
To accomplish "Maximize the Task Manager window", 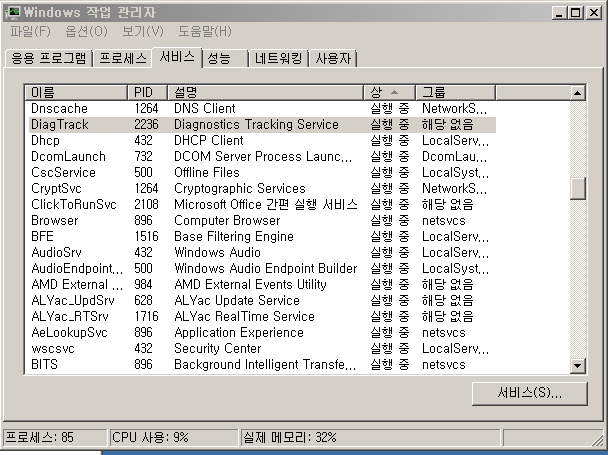I will [576, 13].
